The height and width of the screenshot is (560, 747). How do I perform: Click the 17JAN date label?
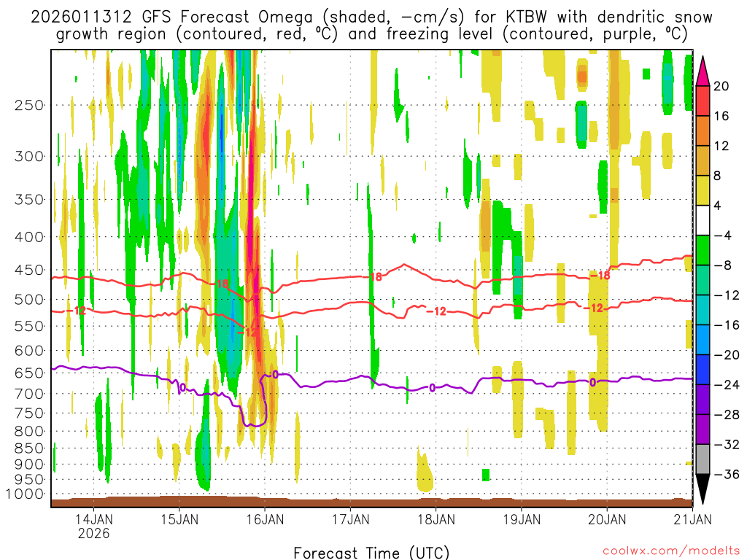[350, 519]
